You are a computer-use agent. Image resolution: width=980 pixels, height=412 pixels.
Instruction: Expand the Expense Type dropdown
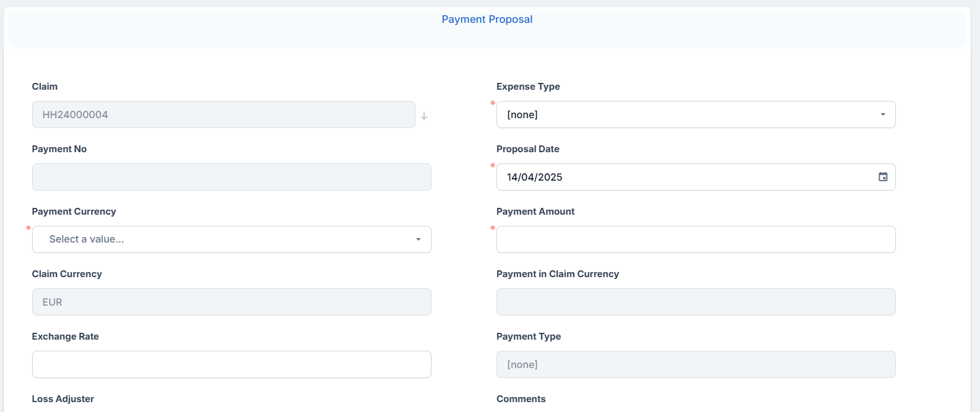pos(695,114)
